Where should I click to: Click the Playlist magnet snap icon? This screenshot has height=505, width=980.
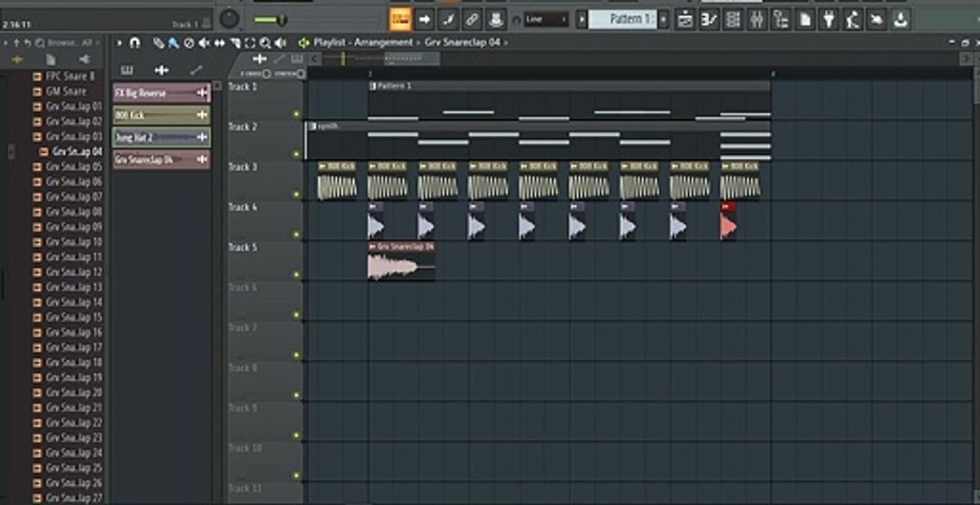pos(135,43)
